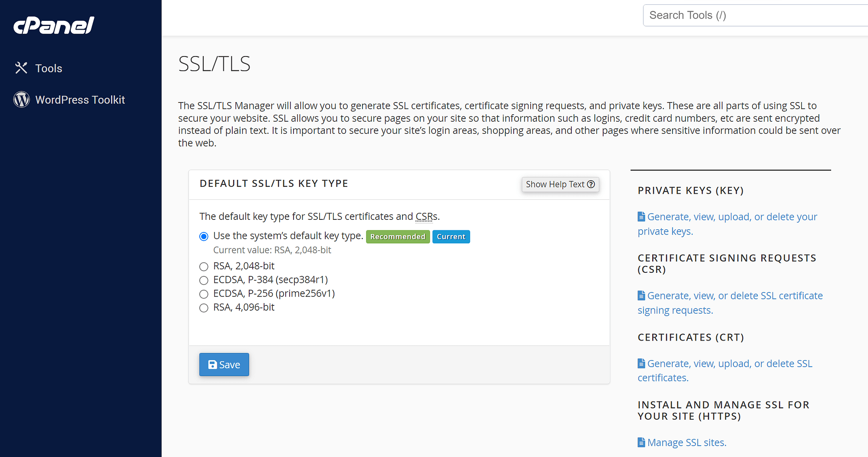Click the cPanel logo
The image size is (868, 457).
point(53,25)
